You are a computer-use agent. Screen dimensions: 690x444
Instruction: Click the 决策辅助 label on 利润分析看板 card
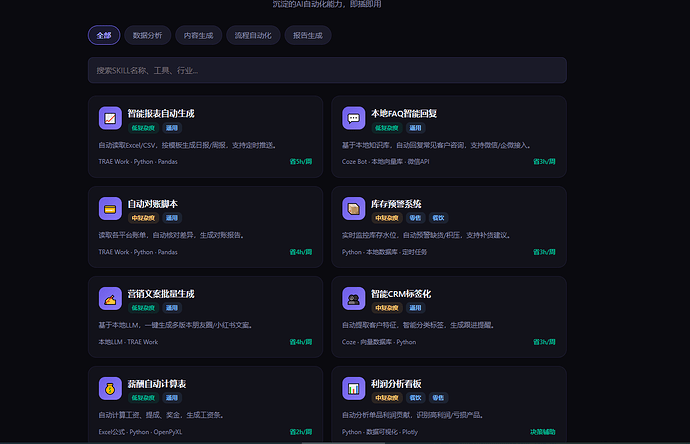click(543, 432)
